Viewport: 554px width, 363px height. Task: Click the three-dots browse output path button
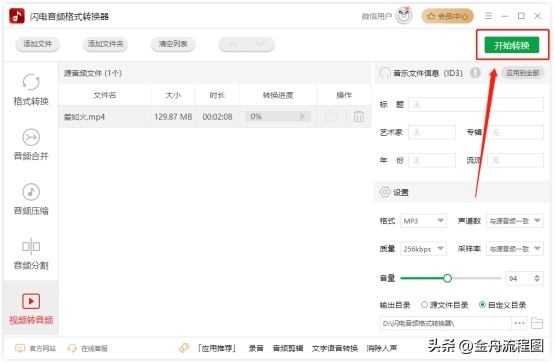click(x=519, y=323)
